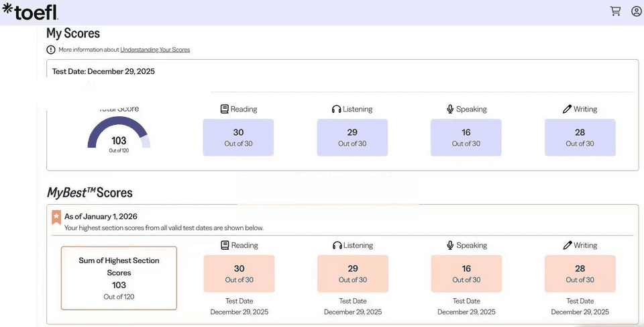The height and width of the screenshot is (327, 644).
Task: Click the toefl logo in the header
Action: tap(30, 11)
